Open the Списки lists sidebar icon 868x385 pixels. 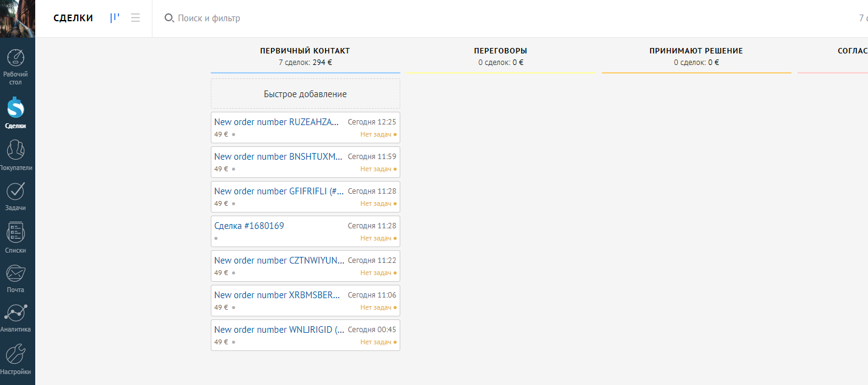[15, 232]
